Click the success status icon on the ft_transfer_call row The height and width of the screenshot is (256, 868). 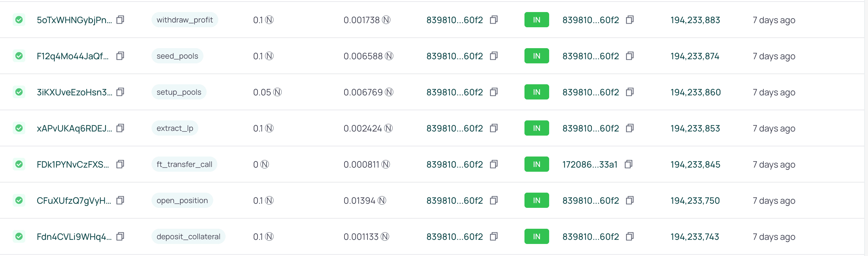19,164
